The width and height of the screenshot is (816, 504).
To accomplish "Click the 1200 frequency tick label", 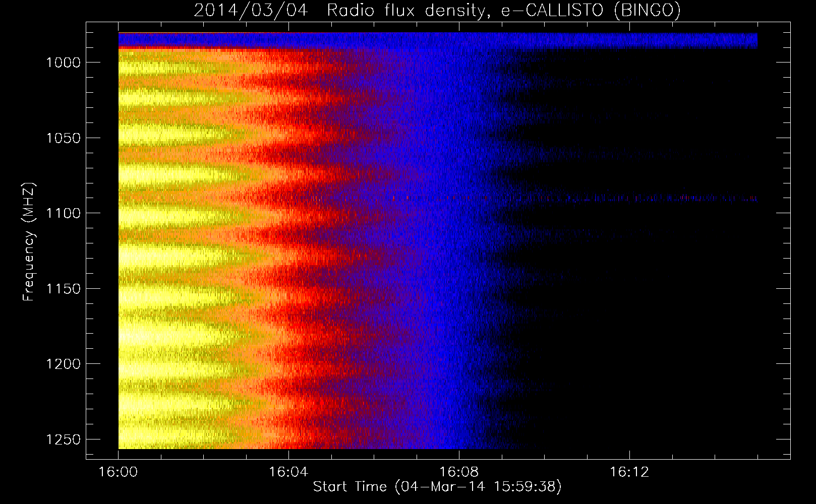I will [x=63, y=364].
